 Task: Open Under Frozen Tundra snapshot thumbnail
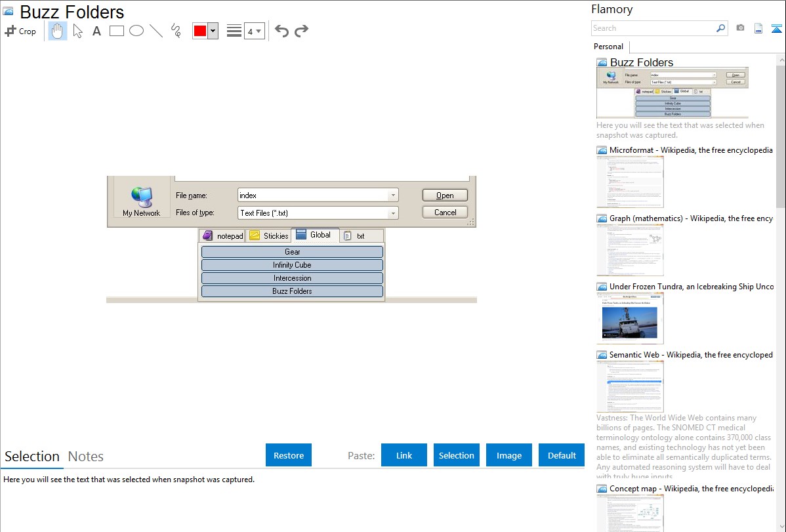point(630,318)
